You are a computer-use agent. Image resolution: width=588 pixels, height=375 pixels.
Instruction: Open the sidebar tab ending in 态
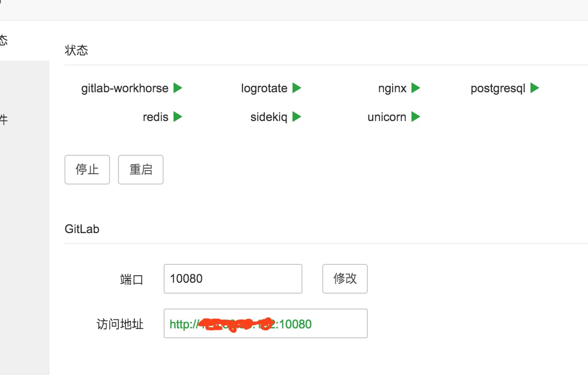click(4, 40)
